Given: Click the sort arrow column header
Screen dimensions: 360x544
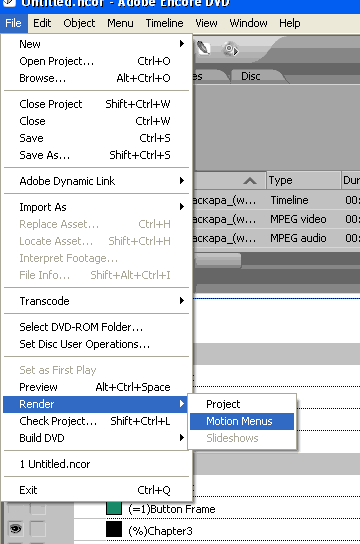Looking at the screenshot, I should coord(230,180).
